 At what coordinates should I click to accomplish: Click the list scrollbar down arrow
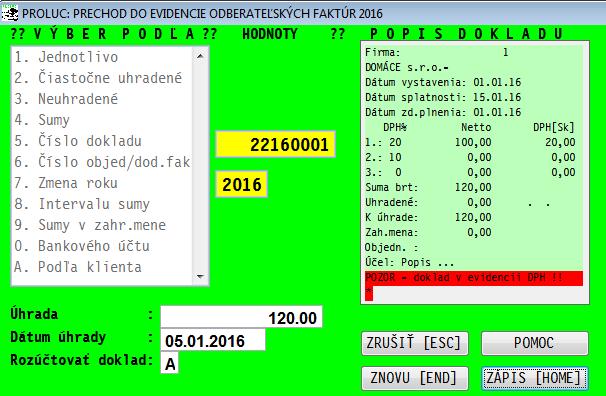[200, 276]
